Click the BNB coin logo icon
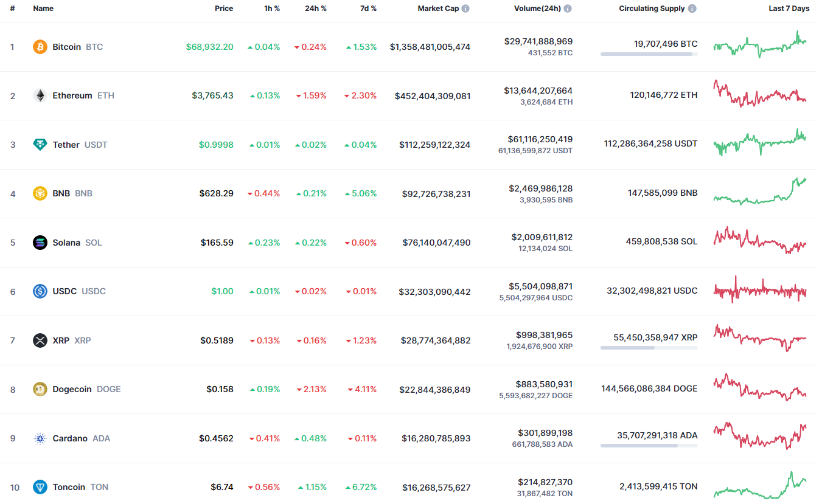Image resolution: width=822 pixels, height=504 pixels. point(40,193)
